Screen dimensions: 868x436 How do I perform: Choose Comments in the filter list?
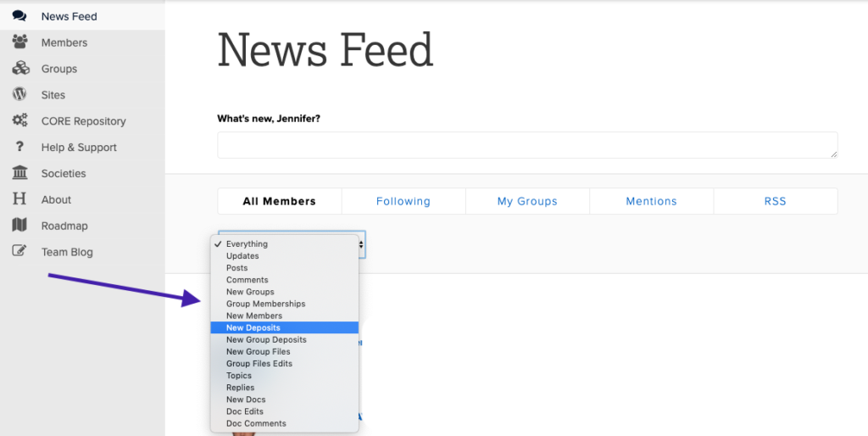coord(285,280)
